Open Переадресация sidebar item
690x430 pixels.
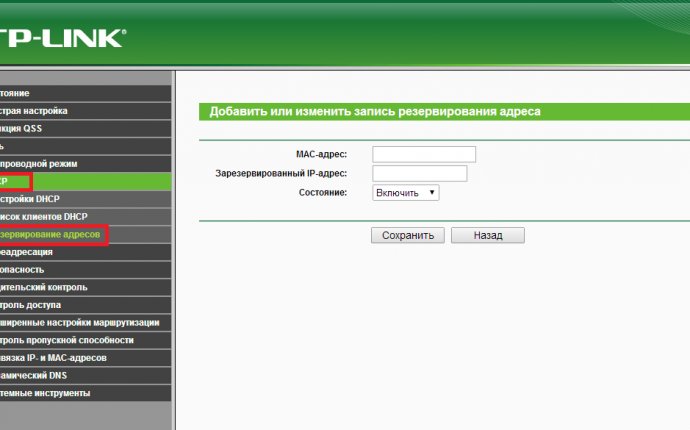85,252
